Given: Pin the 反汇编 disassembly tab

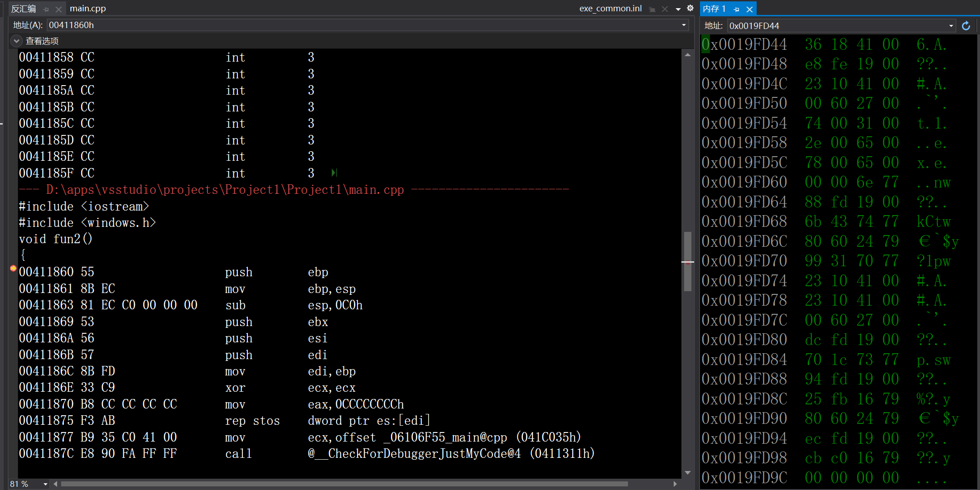Looking at the screenshot, I should click(x=46, y=9).
